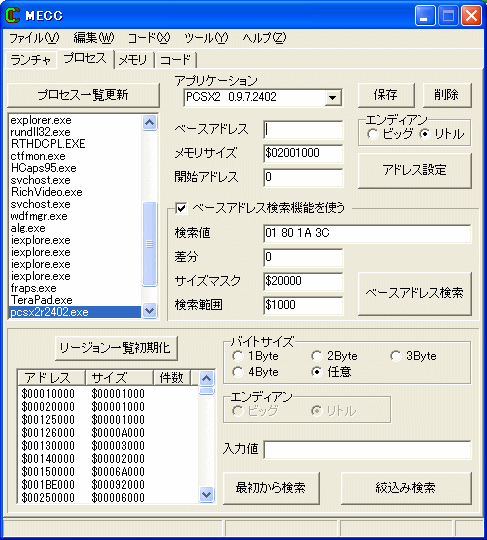The width and height of the screenshot is (487, 540).
Task: Select pcsx2r2402.exe in the process list
Action: (x=75, y=312)
